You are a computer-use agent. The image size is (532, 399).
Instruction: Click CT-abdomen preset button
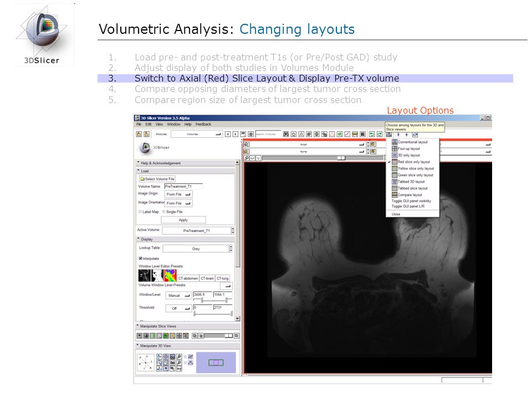pyautogui.click(x=188, y=278)
